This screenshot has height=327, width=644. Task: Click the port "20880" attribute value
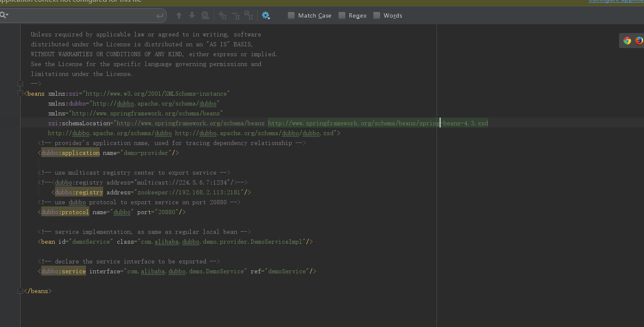(167, 212)
